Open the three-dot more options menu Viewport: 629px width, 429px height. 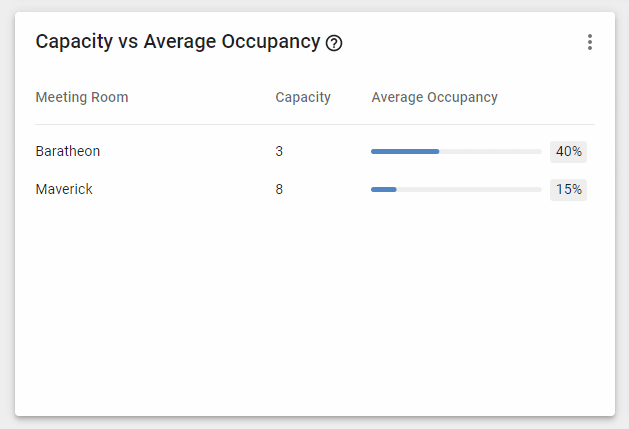pyautogui.click(x=590, y=42)
